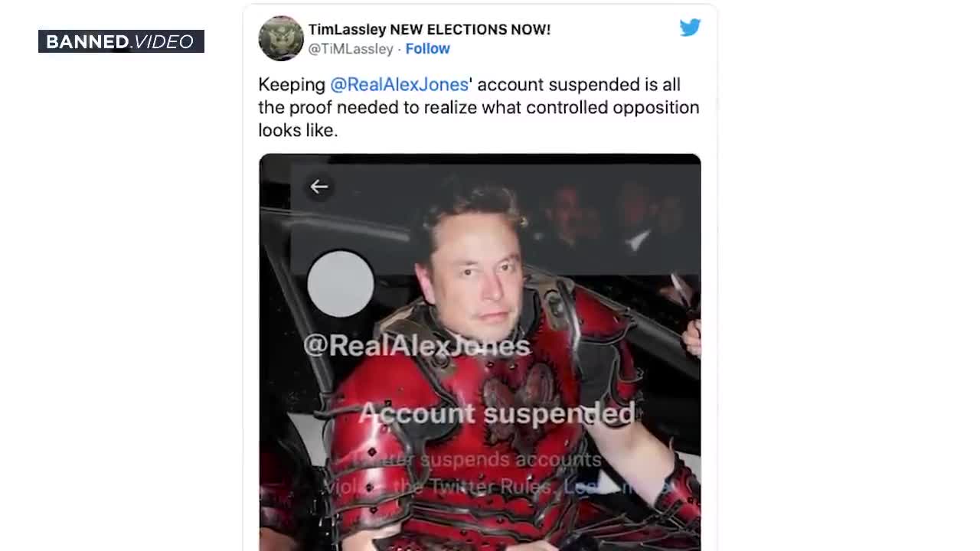Click the VIDEO word in the logo
Image resolution: width=980 pixels, height=551 pixels.
coord(164,42)
